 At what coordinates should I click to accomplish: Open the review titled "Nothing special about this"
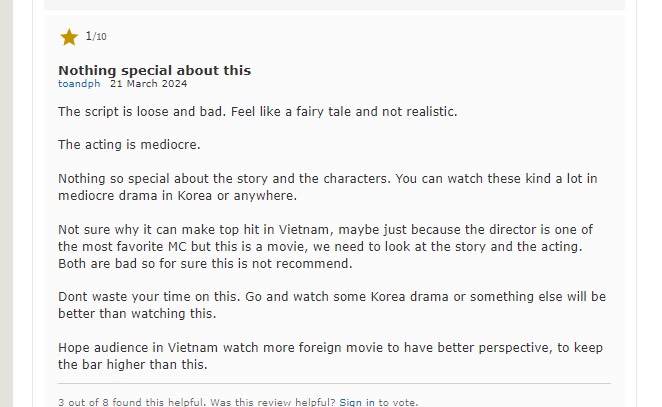coord(154,70)
